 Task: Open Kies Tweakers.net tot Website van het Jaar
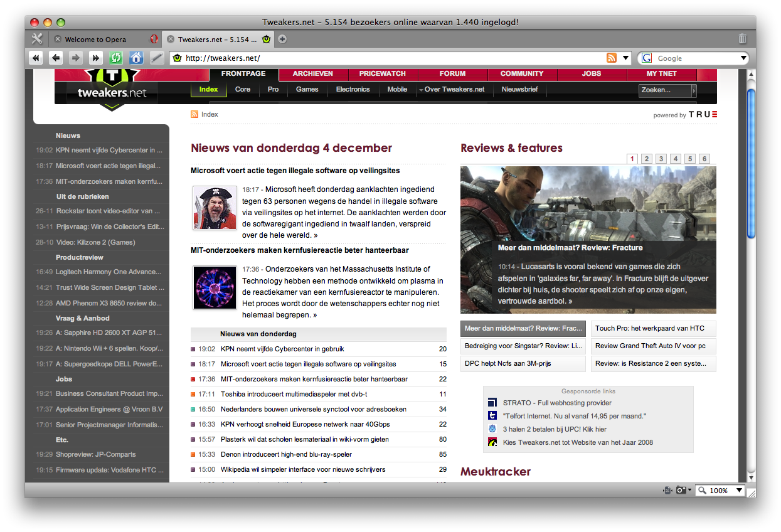pos(578,442)
